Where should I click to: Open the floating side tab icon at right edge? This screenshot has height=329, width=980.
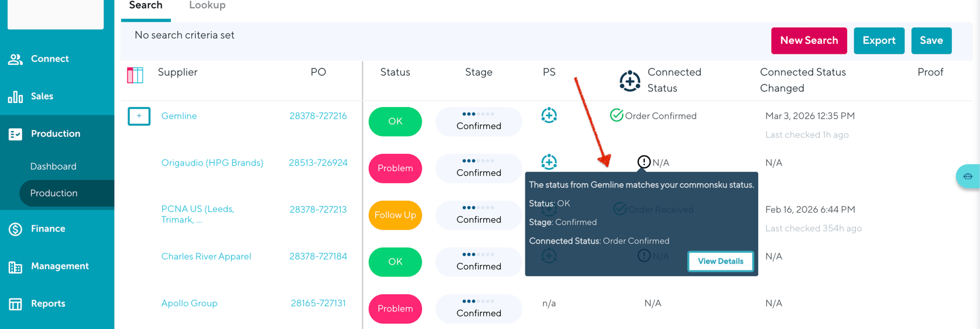(x=968, y=176)
